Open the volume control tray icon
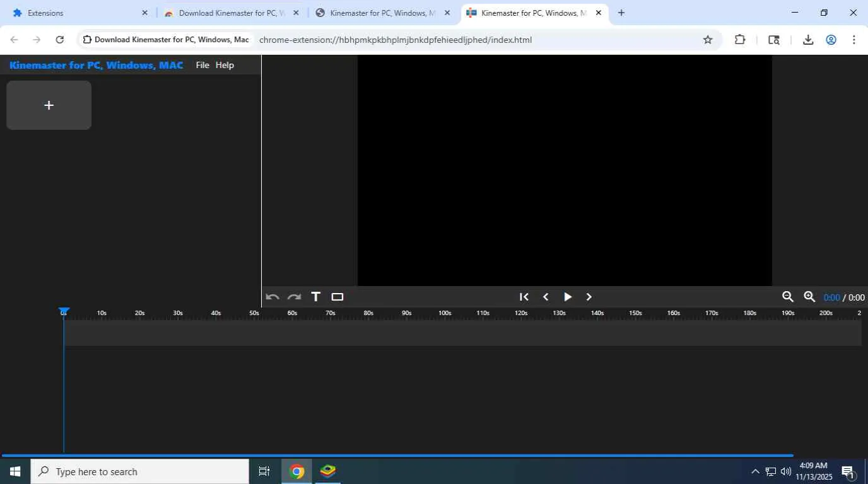868x484 pixels. 785,471
